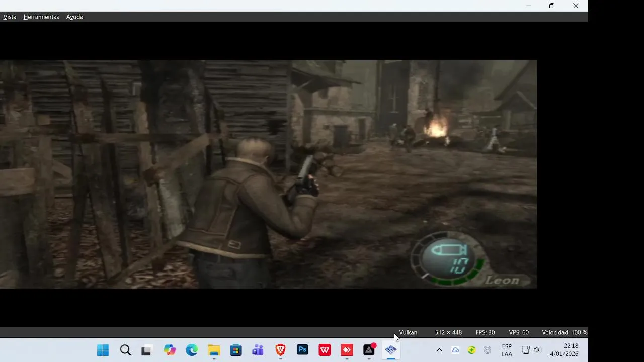Open Microsoft Edge from the taskbar

pos(192,350)
